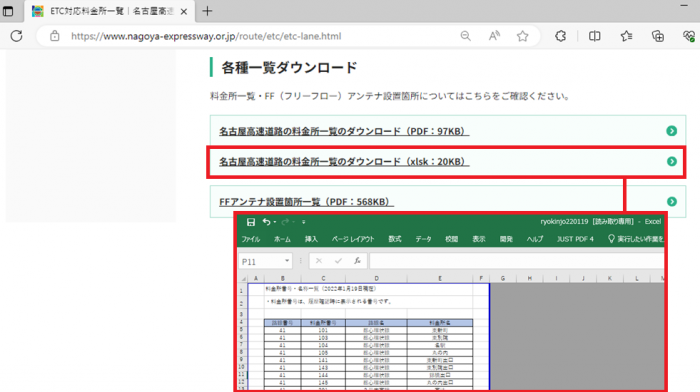Switch to the ヘルプ ribbon tab

[535, 239]
